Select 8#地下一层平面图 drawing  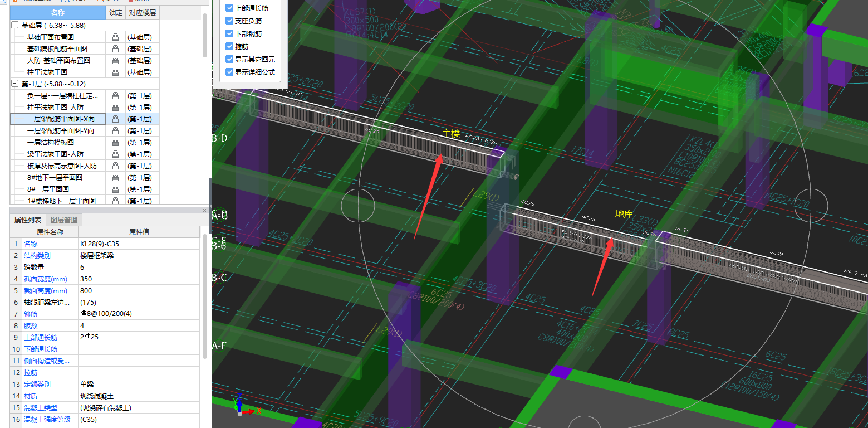coord(55,177)
